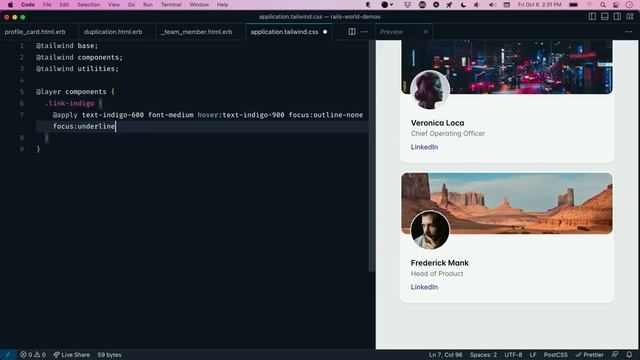Toggle Do Not Disturb moon icon

(463, 4)
